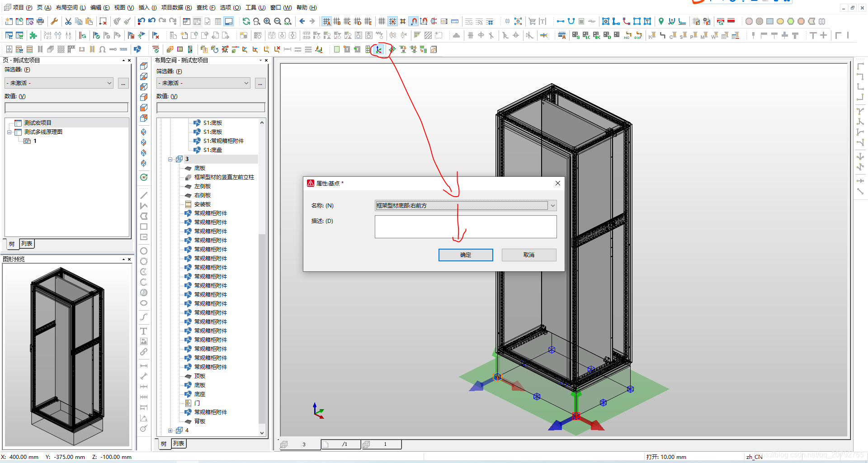The height and width of the screenshot is (463, 868).
Task: Open the 插入 menu
Action: click(147, 7)
